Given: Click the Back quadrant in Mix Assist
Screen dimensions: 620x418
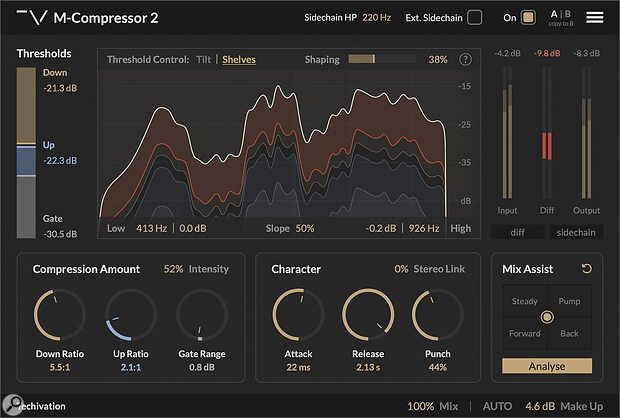Looking at the screenshot, I should [x=569, y=333].
